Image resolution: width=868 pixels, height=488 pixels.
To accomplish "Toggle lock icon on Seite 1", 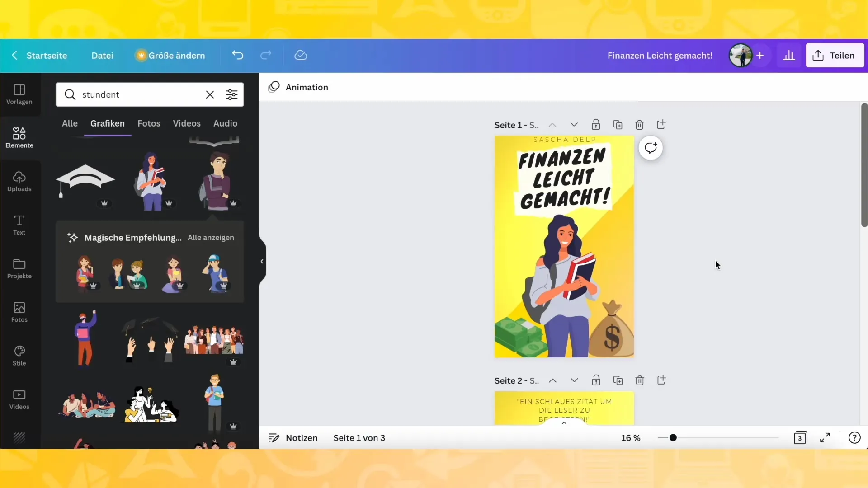I will (x=595, y=125).
